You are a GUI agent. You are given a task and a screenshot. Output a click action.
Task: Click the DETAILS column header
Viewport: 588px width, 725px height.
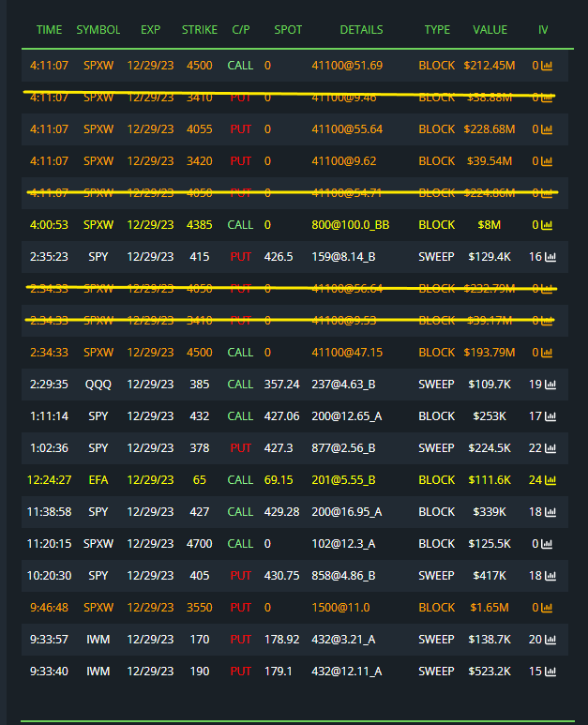point(361,30)
